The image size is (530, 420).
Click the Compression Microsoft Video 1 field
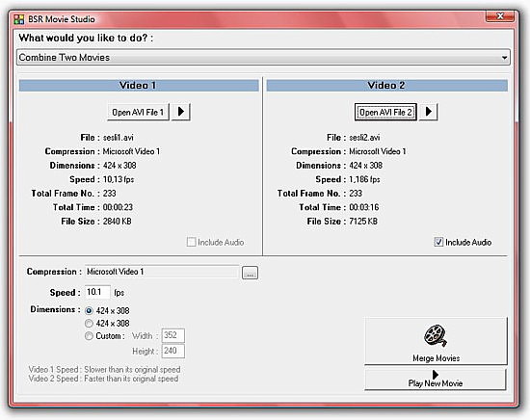pos(162,272)
